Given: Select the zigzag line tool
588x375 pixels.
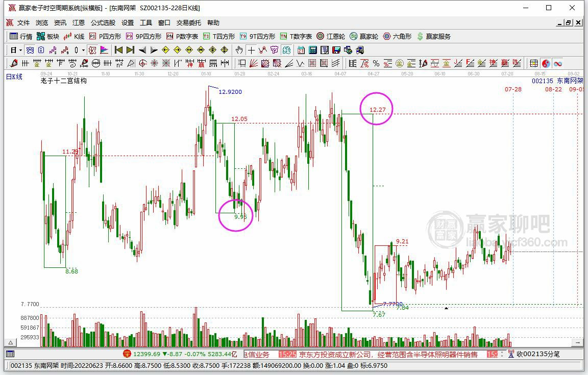Looking at the screenshot, I should (300, 63).
